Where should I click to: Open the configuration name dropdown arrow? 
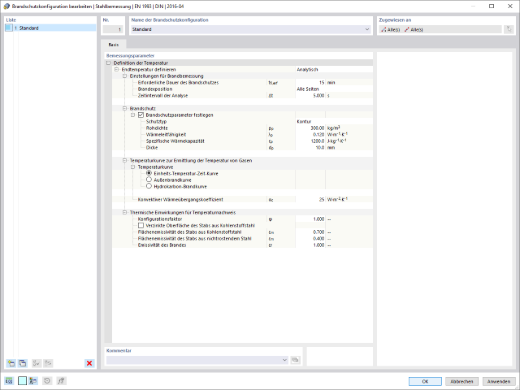[367, 29]
